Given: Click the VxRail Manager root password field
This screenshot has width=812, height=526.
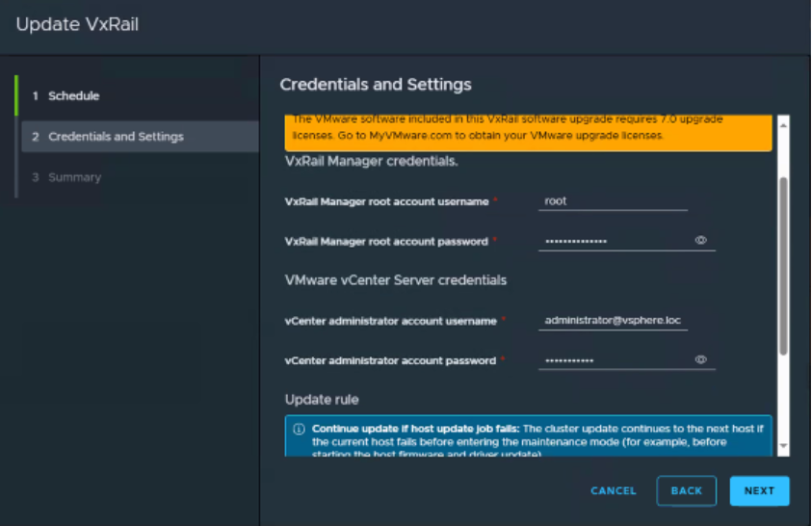Looking at the screenshot, I should (x=613, y=241).
